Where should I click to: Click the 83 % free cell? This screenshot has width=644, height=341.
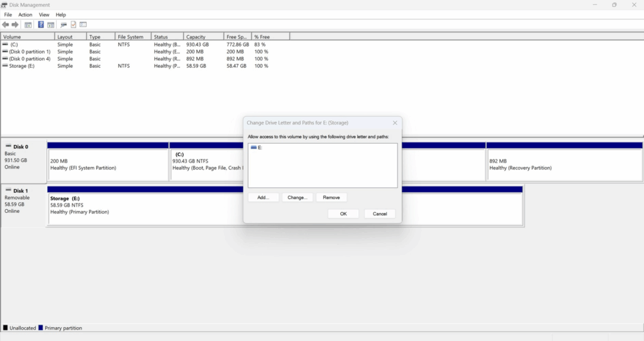click(260, 45)
